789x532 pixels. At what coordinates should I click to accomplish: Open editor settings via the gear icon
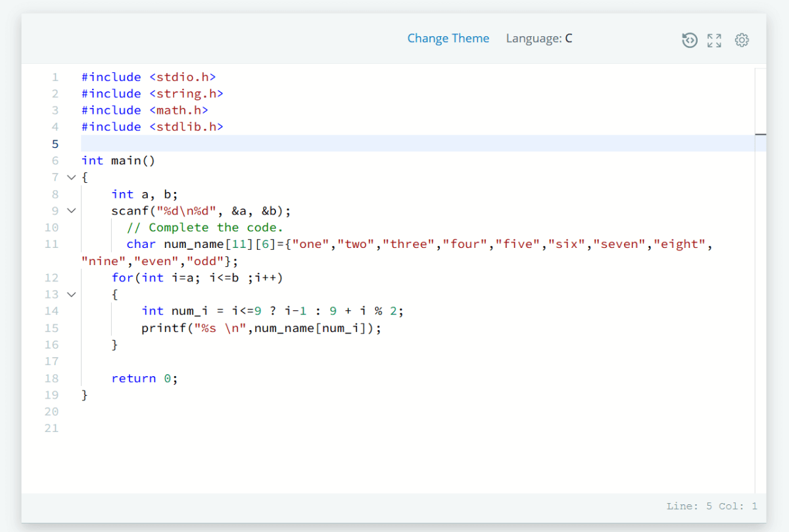tap(742, 40)
